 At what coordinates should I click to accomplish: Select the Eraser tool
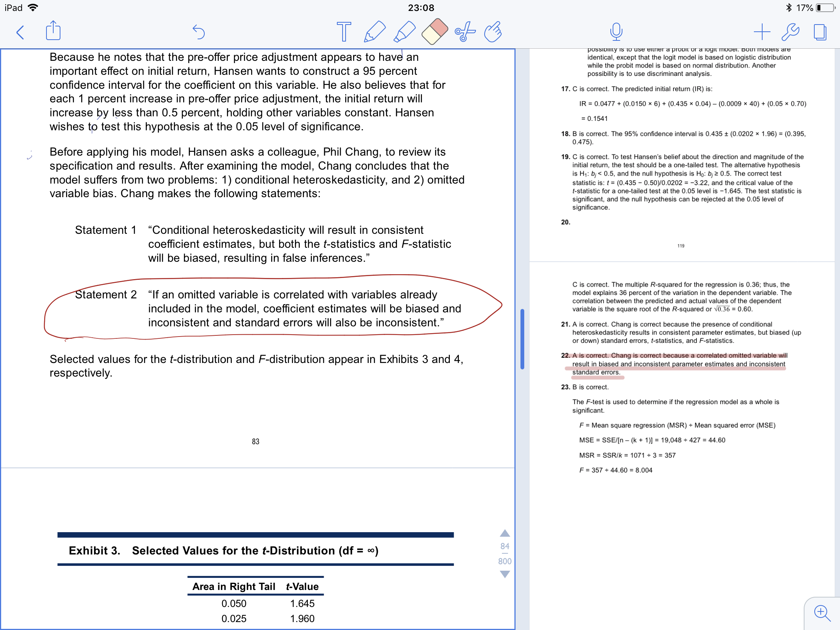pos(434,31)
